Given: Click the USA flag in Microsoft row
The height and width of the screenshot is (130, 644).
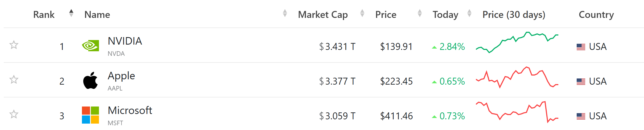Looking at the screenshot, I should [x=581, y=116].
